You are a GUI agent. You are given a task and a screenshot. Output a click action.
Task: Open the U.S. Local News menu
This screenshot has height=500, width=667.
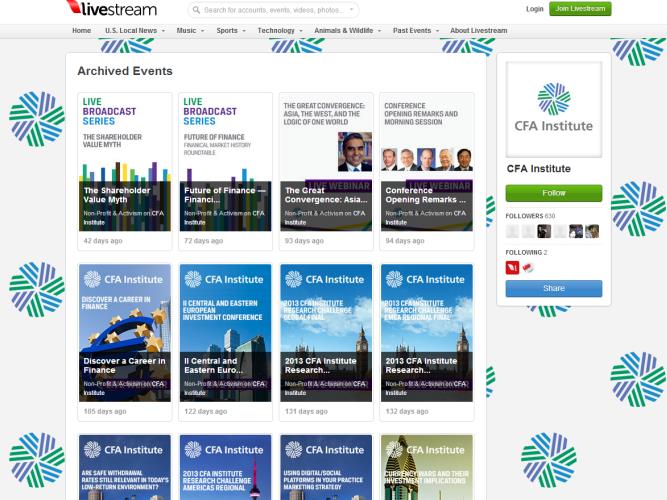131,31
